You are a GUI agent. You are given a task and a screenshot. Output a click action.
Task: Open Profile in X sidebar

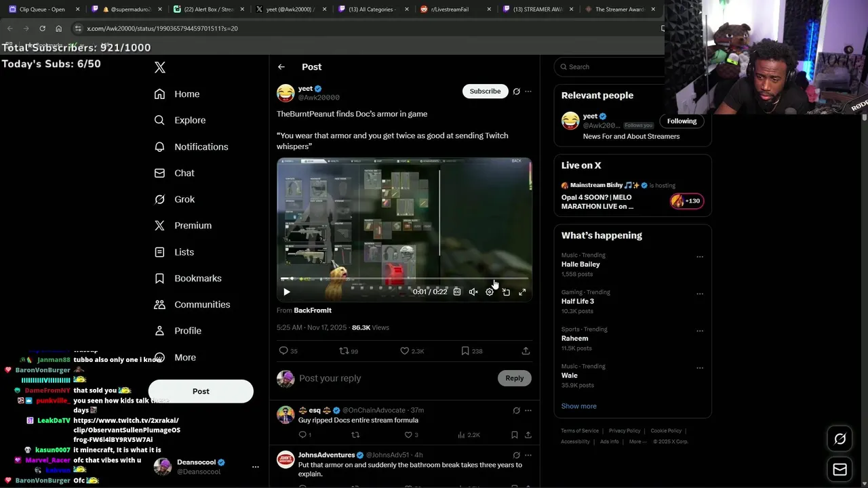[178, 331]
